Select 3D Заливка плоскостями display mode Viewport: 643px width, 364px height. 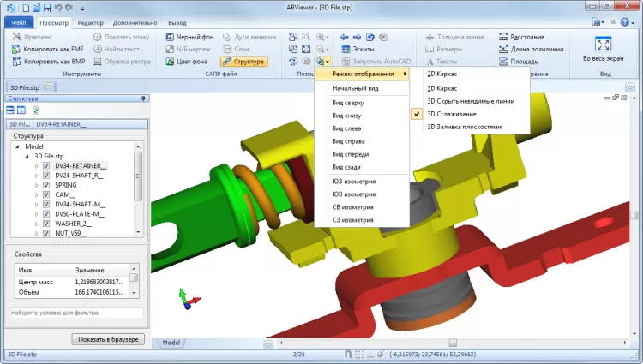(471, 127)
